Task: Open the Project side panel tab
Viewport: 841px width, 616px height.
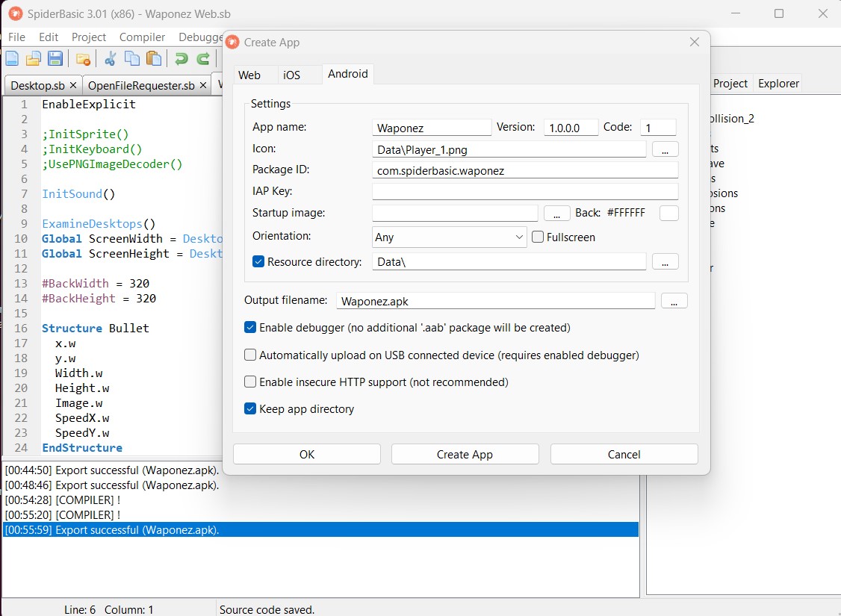Action: [730, 84]
